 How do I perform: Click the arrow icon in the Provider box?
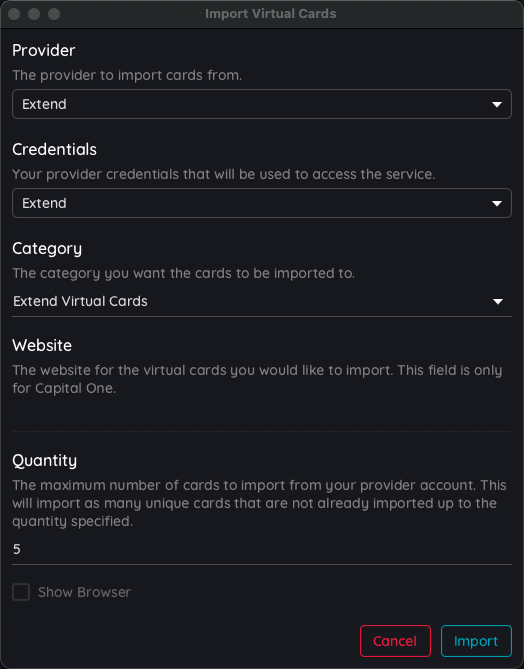[x=497, y=105]
